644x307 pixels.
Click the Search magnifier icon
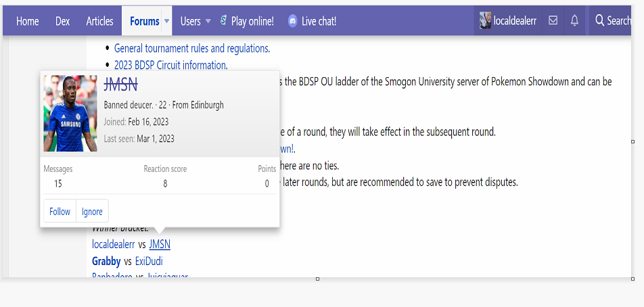599,21
